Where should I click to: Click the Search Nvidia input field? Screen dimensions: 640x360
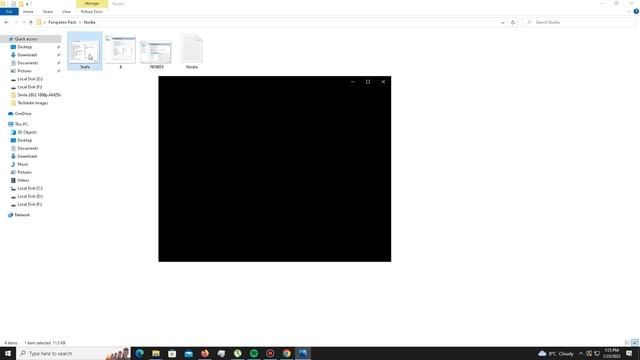click(580, 22)
